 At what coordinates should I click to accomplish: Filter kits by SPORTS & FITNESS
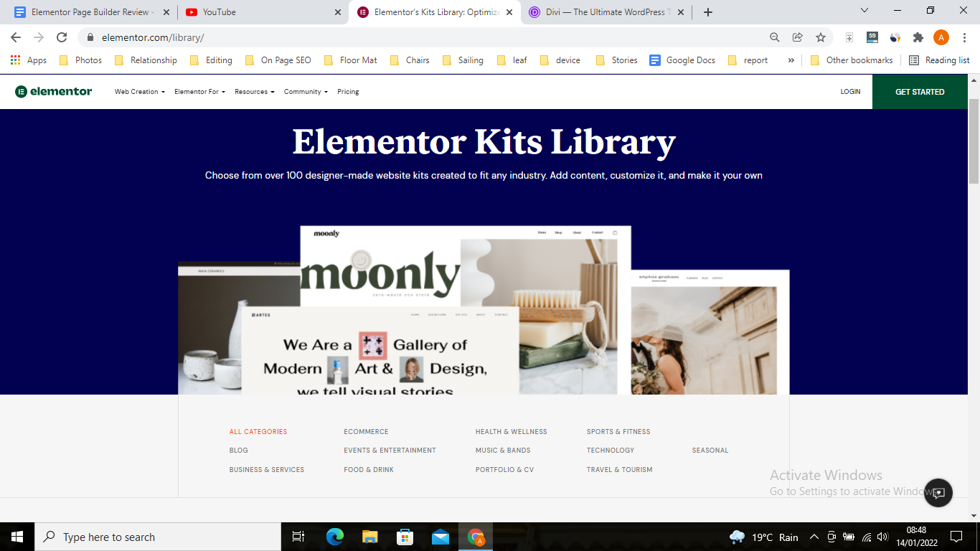618,432
